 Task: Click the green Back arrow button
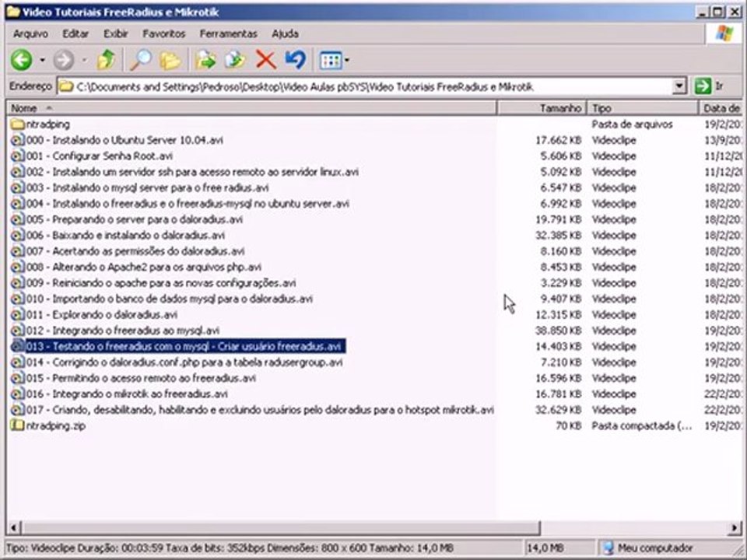[22, 60]
